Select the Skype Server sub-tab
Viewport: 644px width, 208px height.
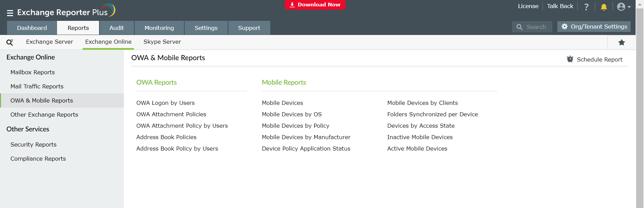click(x=162, y=42)
